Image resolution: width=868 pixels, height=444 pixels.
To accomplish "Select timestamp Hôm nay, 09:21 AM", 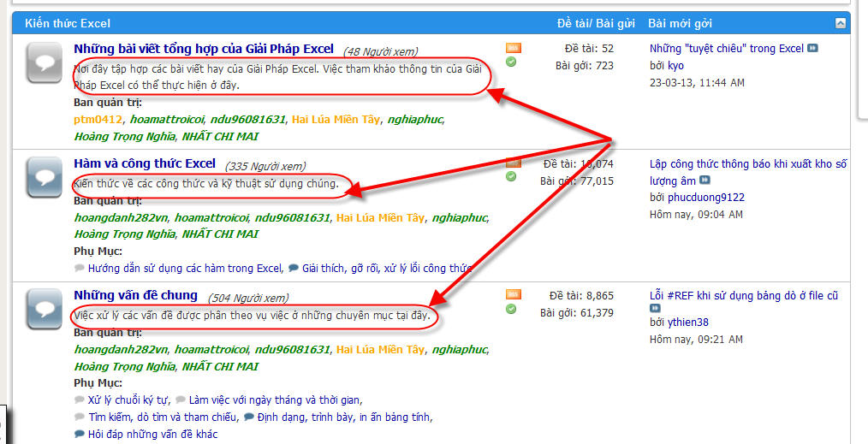I will click(696, 340).
